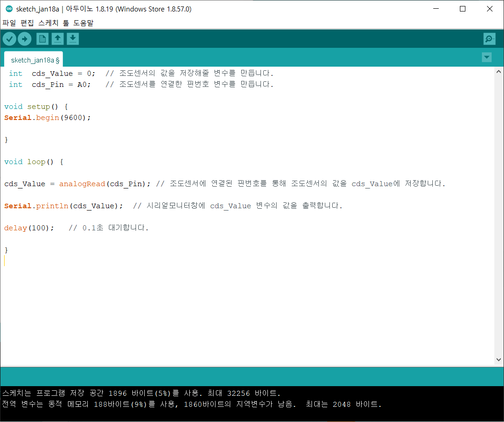Click the 'void loop() {' line
This screenshot has height=422, width=504.
point(34,162)
